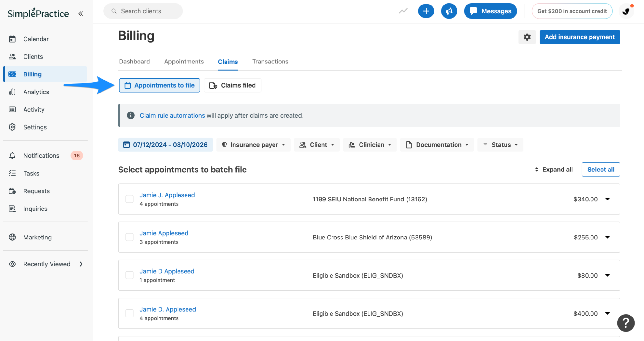Open Calendar from the sidebar
Viewport: 644px width, 341px height.
coord(45,39)
